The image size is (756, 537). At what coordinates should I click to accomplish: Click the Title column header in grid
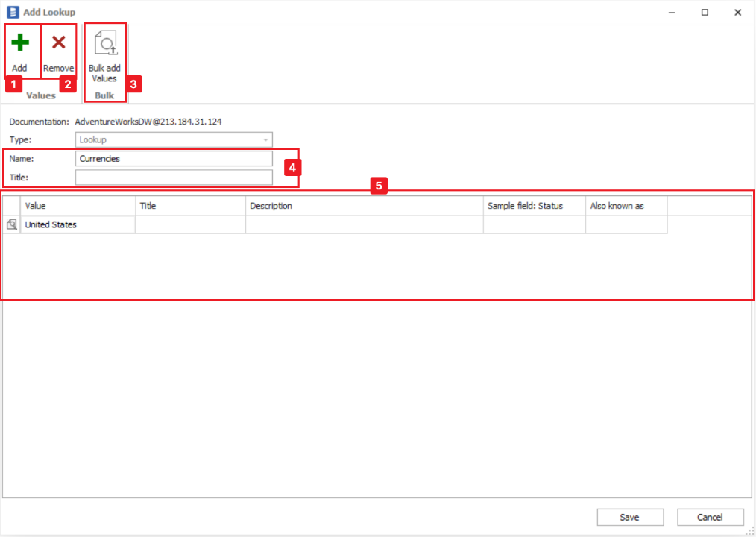pos(190,206)
